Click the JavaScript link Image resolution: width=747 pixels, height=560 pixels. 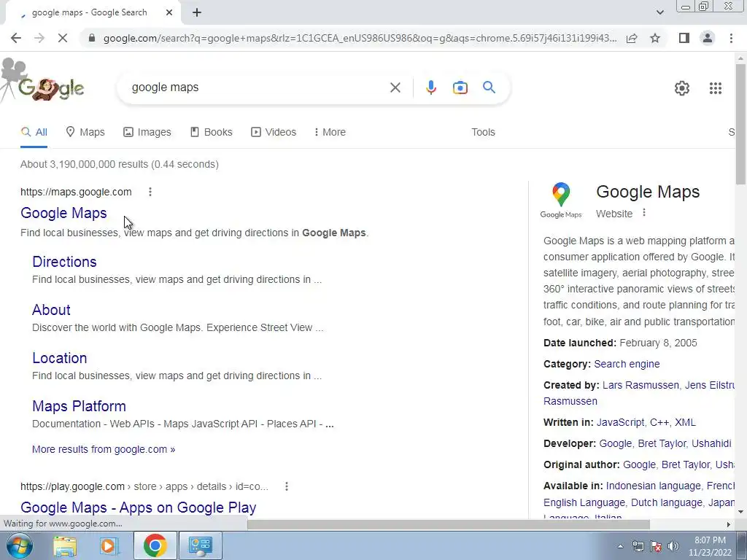pyautogui.click(x=620, y=422)
